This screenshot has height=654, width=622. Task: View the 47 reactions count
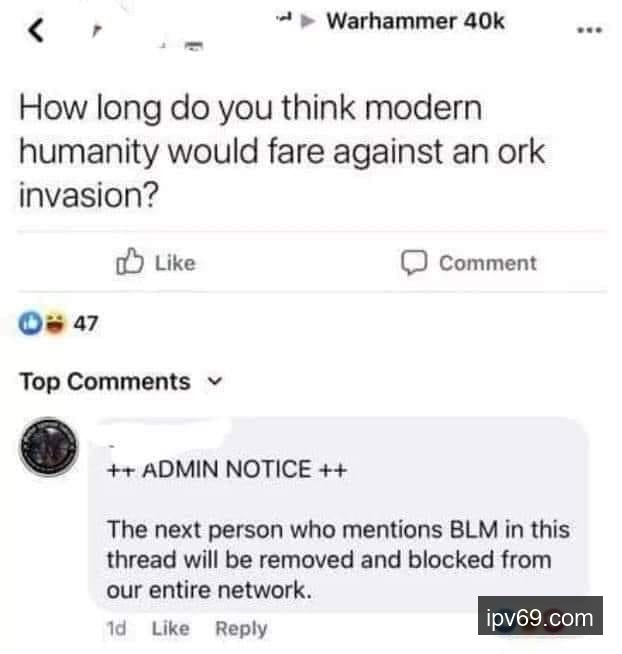[86, 323]
